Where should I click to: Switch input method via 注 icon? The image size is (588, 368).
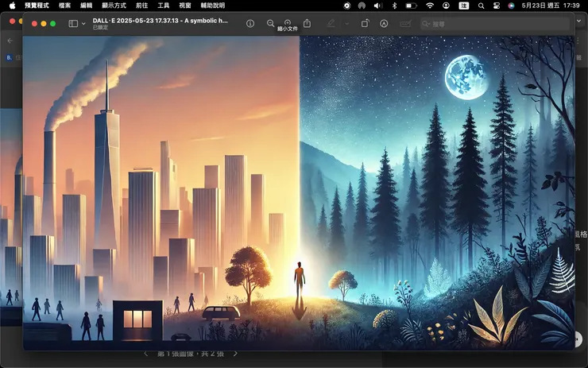click(x=464, y=6)
